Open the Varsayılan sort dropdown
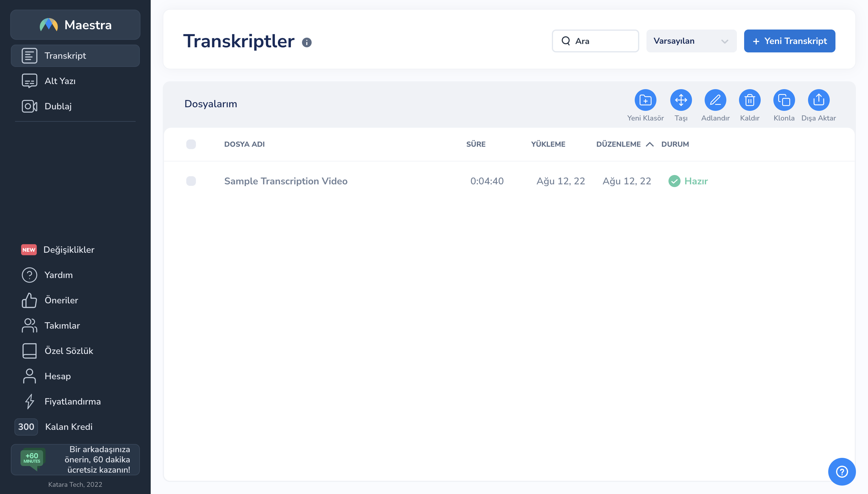 [x=691, y=41]
